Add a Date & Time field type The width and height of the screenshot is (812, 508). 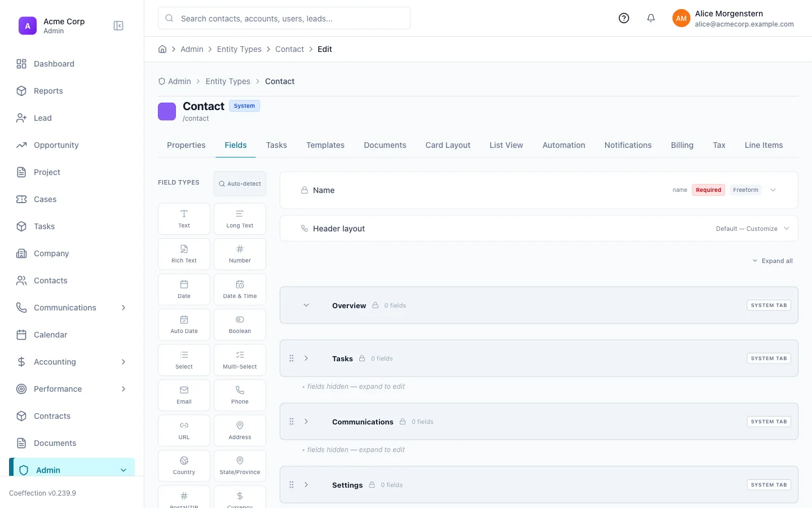click(x=240, y=290)
